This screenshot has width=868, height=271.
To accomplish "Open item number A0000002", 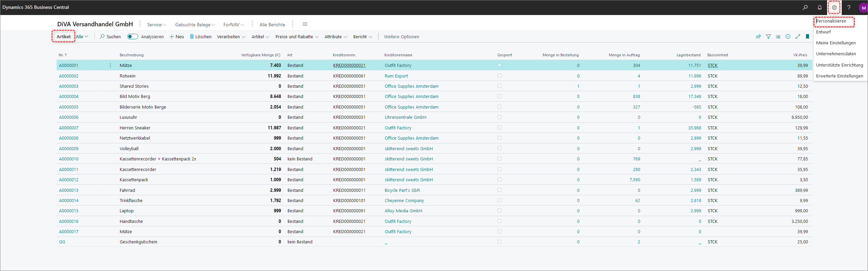I will click(x=69, y=76).
